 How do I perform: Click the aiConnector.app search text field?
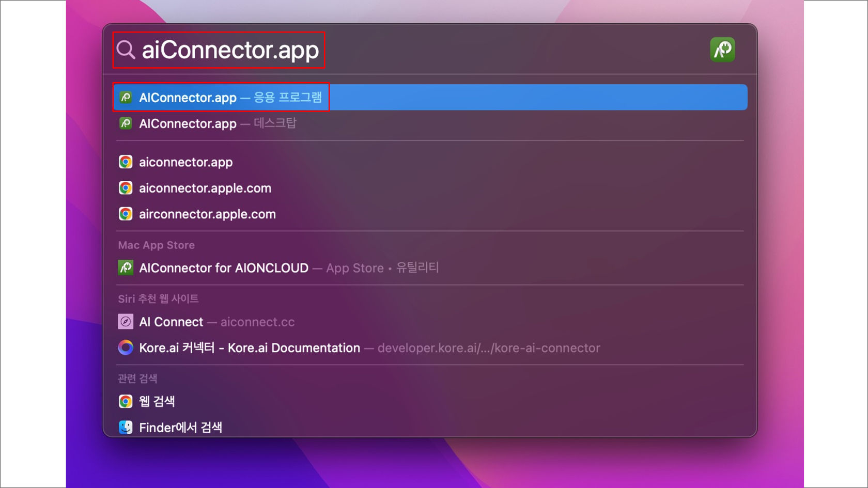(x=230, y=50)
